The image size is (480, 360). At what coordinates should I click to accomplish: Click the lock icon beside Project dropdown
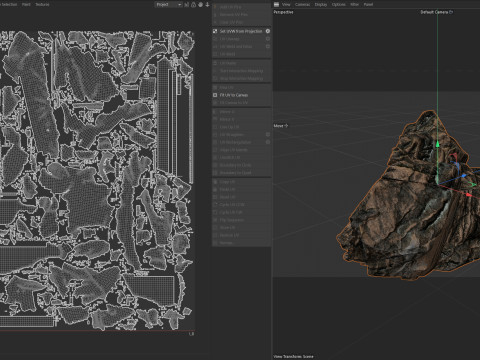(x=194, y=5)
